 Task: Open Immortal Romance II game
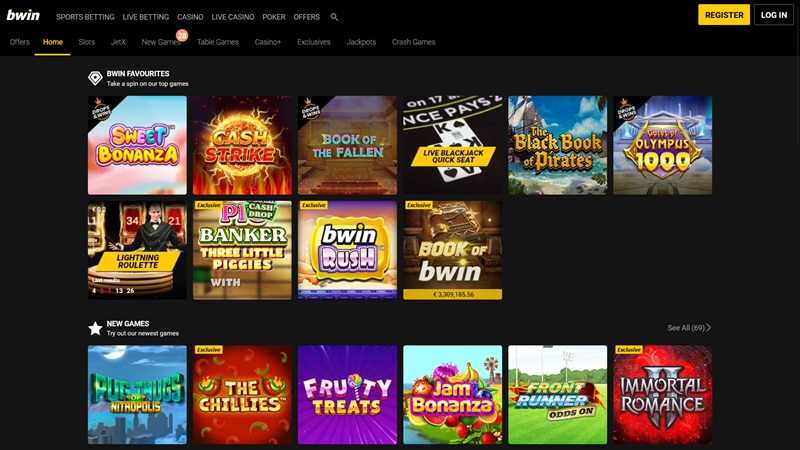[x=663, y=395]
